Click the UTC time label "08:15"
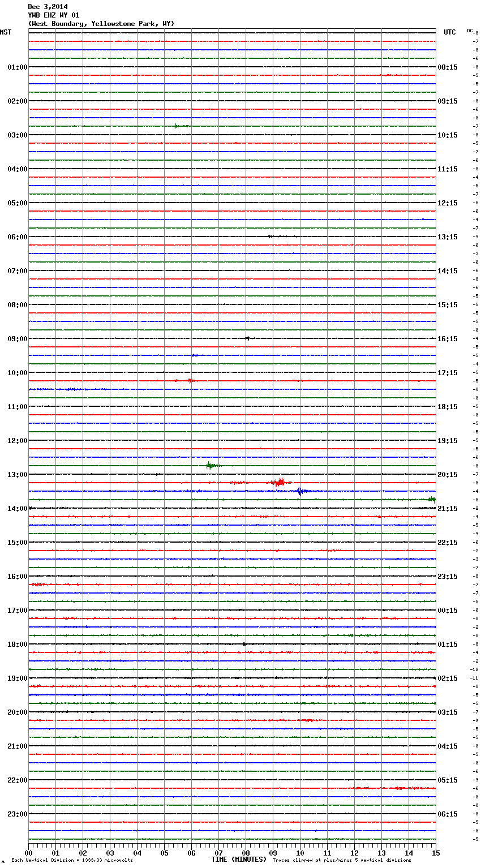Image resolution: width=481 pixels, height=868 pixels. (448, 67)
